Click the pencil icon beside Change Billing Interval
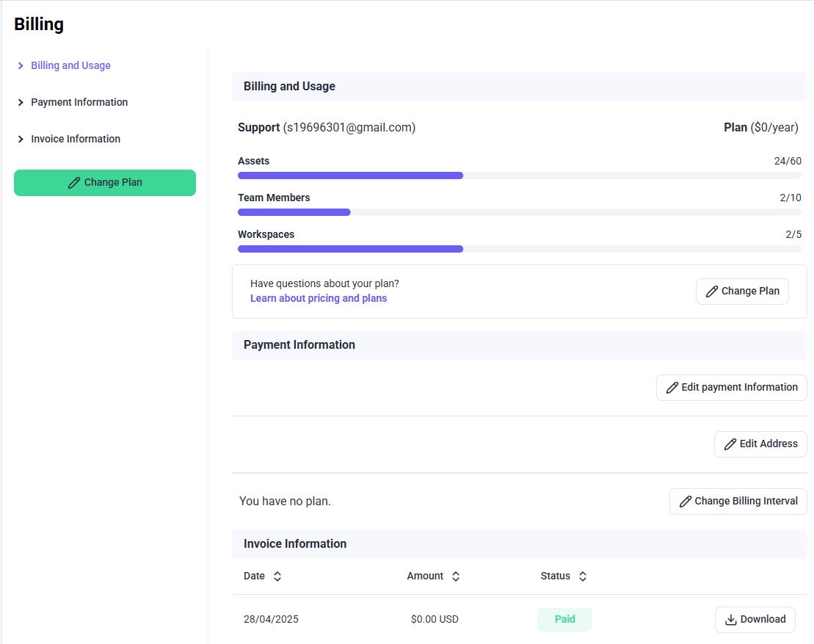Image resolution: width=814 pixels, height=644 pixels. point(685,502)
